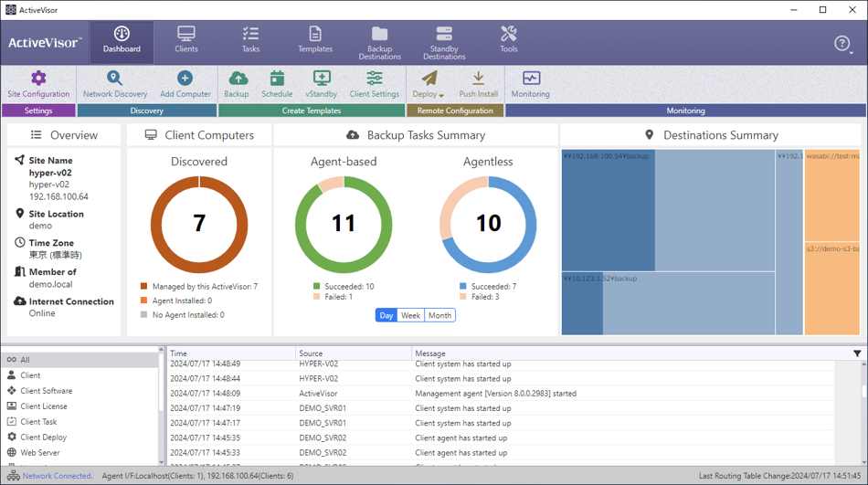Open Standby Destinations tab

[444, 43]
